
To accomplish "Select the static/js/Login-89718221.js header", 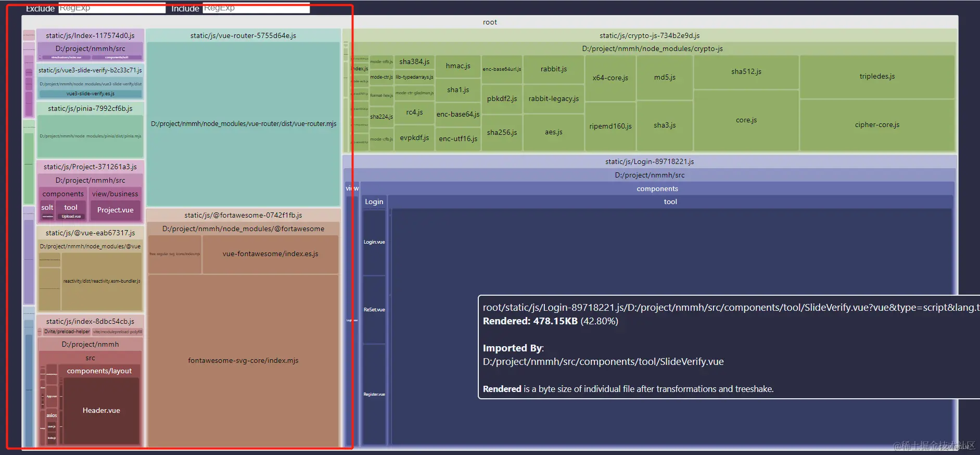I will pos(649,161).
